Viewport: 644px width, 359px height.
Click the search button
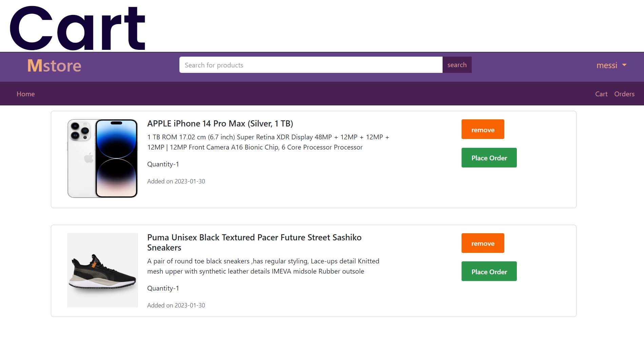457,65
